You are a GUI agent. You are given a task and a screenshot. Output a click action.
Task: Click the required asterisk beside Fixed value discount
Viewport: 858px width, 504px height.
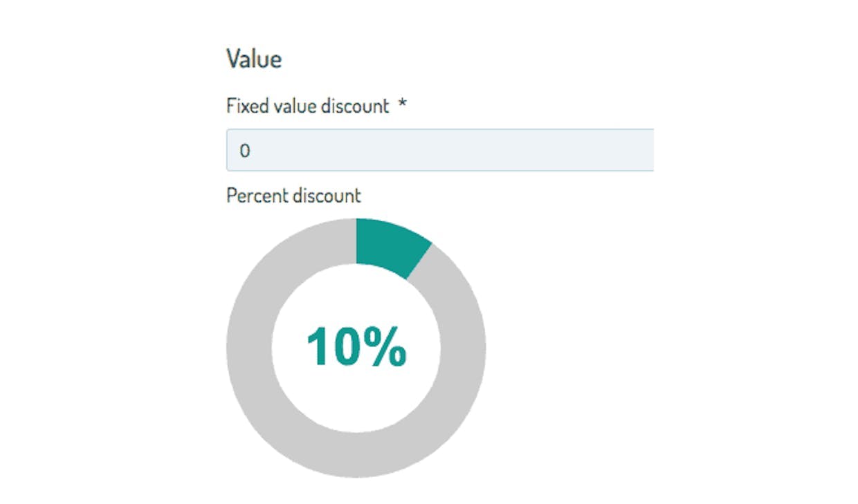point(402,105)
